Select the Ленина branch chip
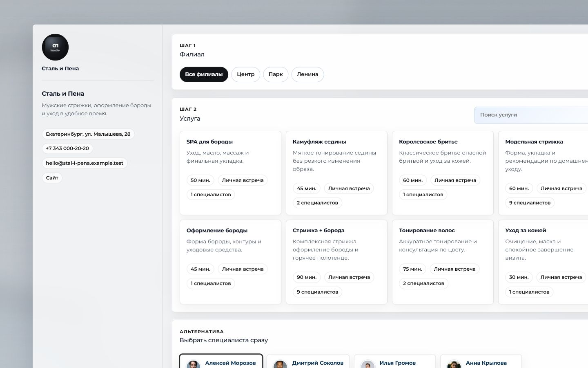This screenshot has height=368, width=588. (x=307, y=74)
